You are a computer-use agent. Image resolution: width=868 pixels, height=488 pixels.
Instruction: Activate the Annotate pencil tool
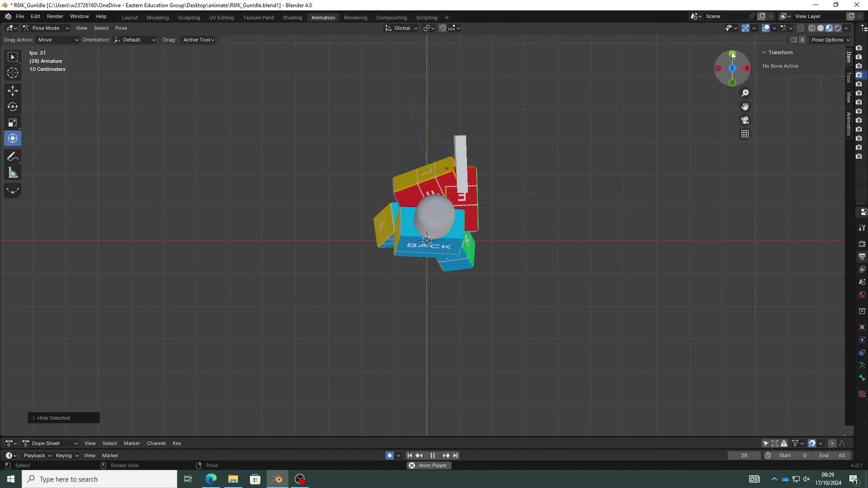(x=13, y=157)
